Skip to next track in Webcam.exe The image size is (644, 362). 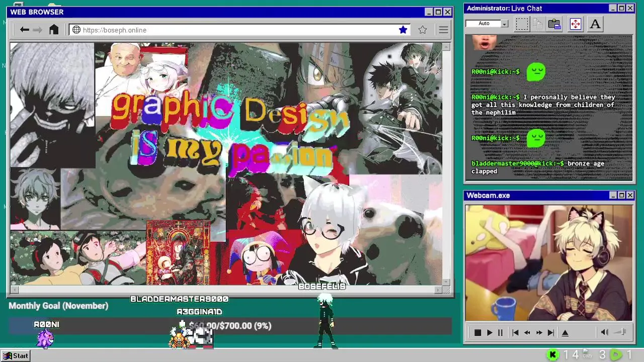(550, 333)
